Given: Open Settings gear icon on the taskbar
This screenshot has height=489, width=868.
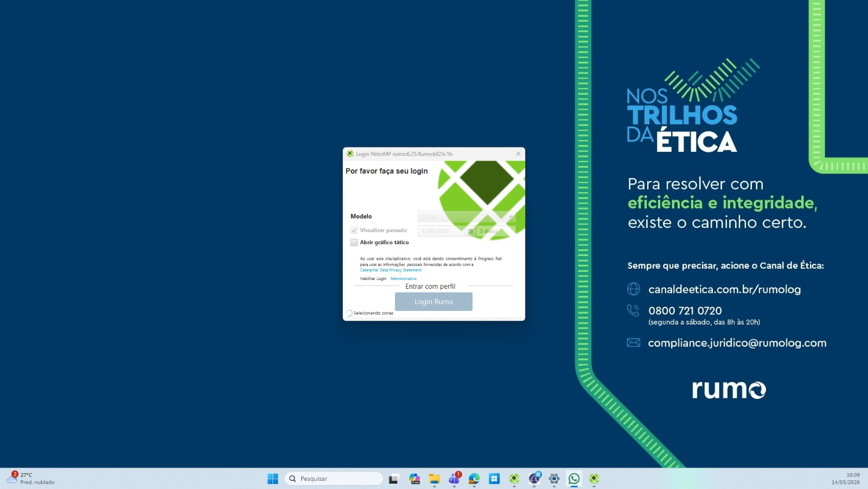Looking at the screenshot, I should 554,479.
